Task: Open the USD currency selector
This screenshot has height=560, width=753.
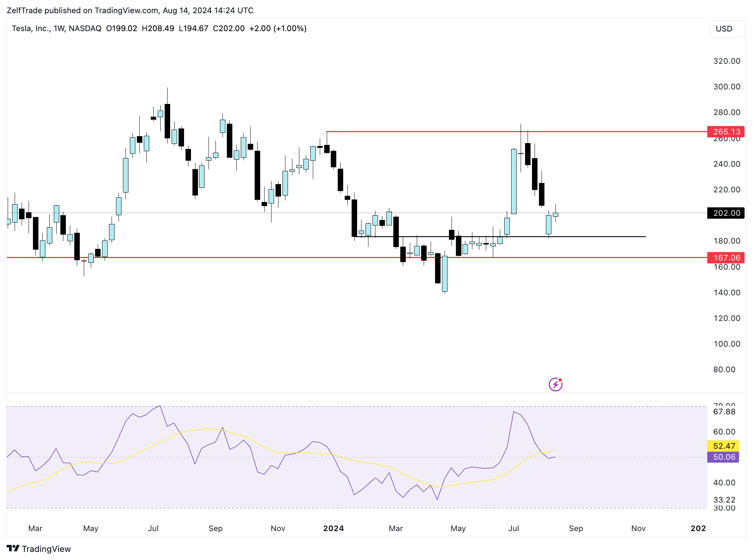Action: 727,29
